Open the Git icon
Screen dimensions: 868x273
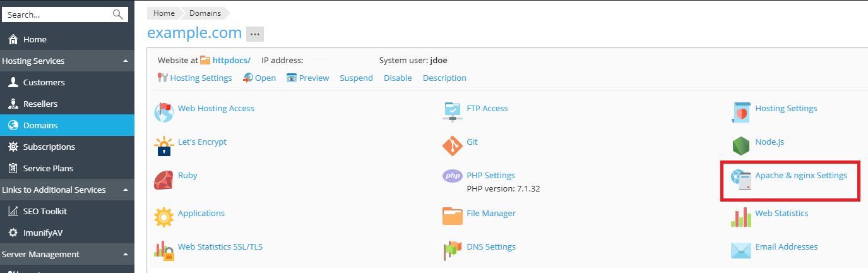click(x=453, y=146)
